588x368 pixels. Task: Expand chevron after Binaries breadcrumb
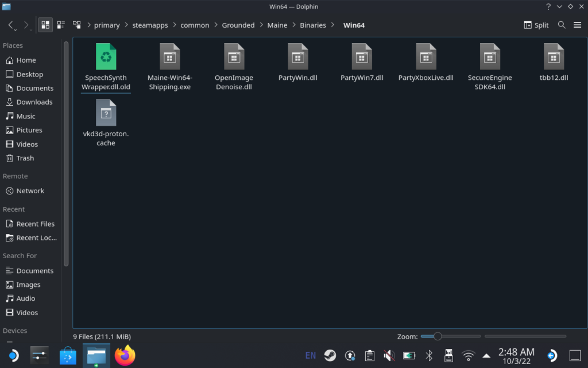point(332,25)
